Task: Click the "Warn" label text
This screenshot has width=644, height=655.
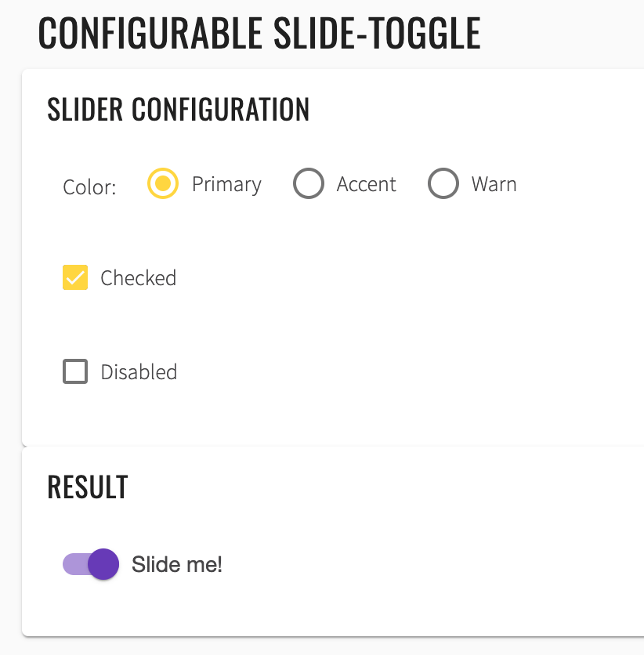Action: pos(494,184)
